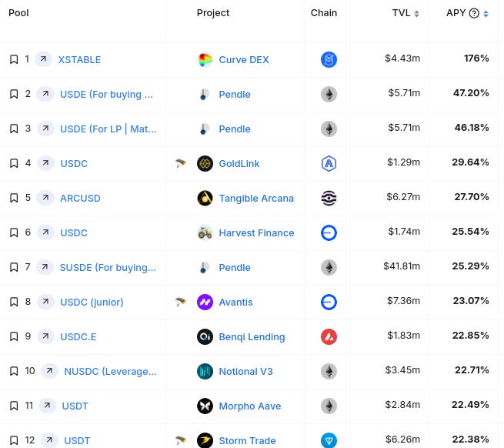Bookmark the NUSDC (Leverage... pool
The width and height of the screenshot is (504, 448).
tap(14, 371)
